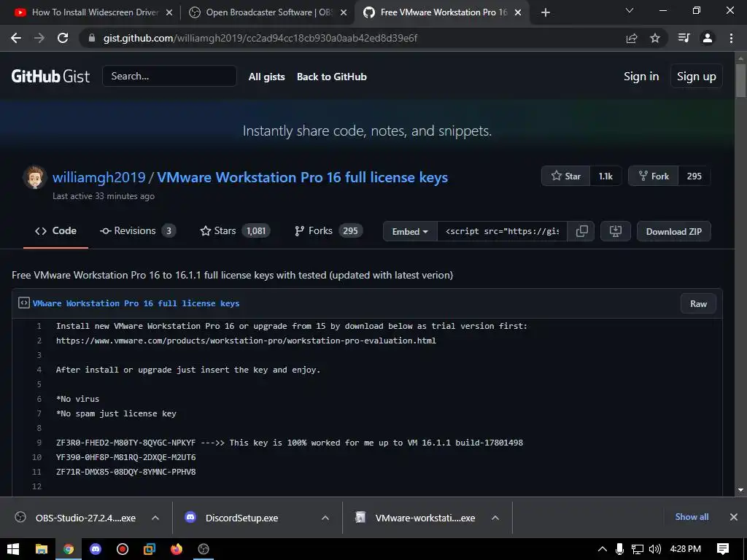Open the Chrome three-dot menu
747x560 pixels.
tap(731, 38)
